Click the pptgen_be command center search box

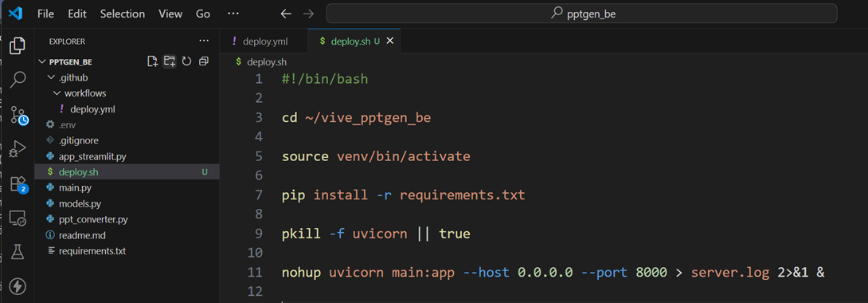581,14
